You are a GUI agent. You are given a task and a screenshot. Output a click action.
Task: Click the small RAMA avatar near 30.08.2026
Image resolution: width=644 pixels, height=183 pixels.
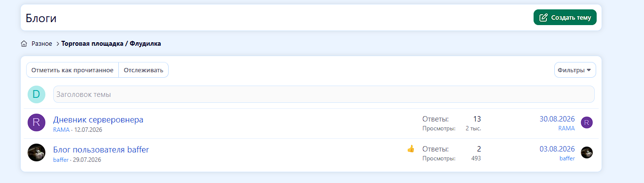[x=586, y=123]
